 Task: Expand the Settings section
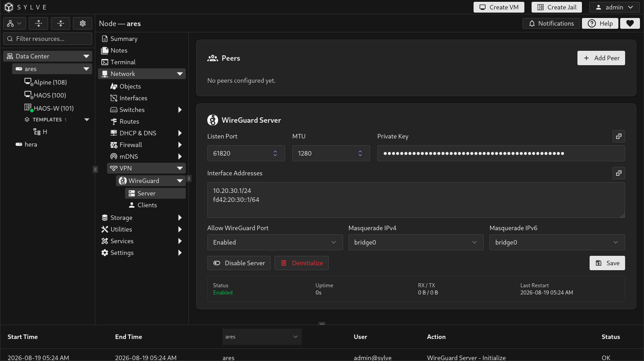[180, 253]
